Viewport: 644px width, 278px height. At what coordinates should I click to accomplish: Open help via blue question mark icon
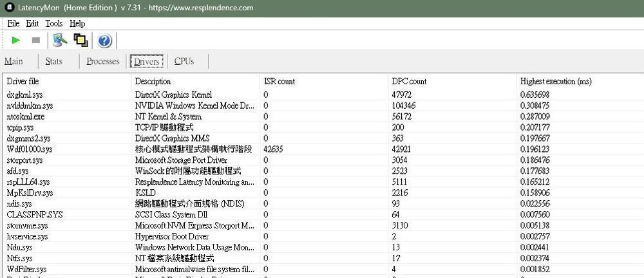[x=104, y=41]
